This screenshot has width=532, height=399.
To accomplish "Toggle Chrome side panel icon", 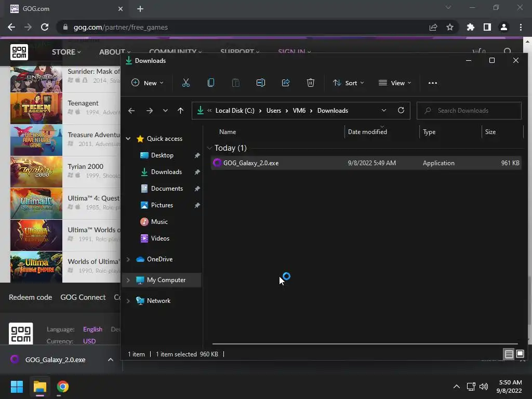I will click(487, 27).
